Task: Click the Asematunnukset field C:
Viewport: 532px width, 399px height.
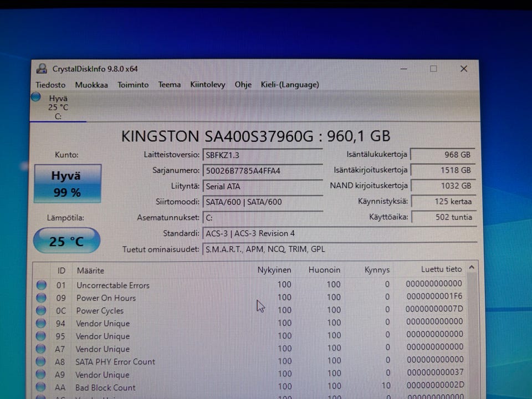Action: click(263, 217)
